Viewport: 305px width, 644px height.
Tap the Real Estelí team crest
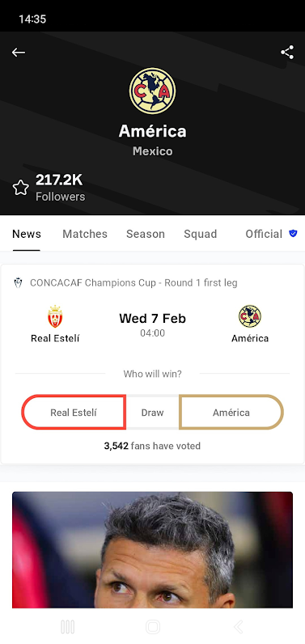click(x=55, y=316)
